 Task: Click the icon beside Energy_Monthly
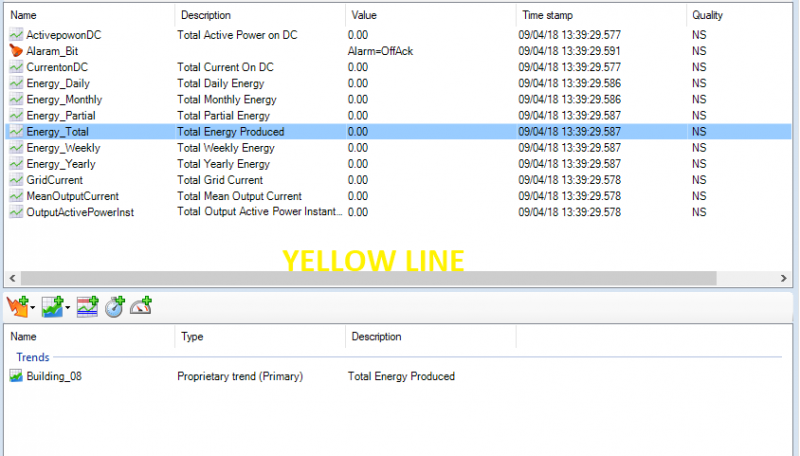pyautogui.click(x=16, y=99)
